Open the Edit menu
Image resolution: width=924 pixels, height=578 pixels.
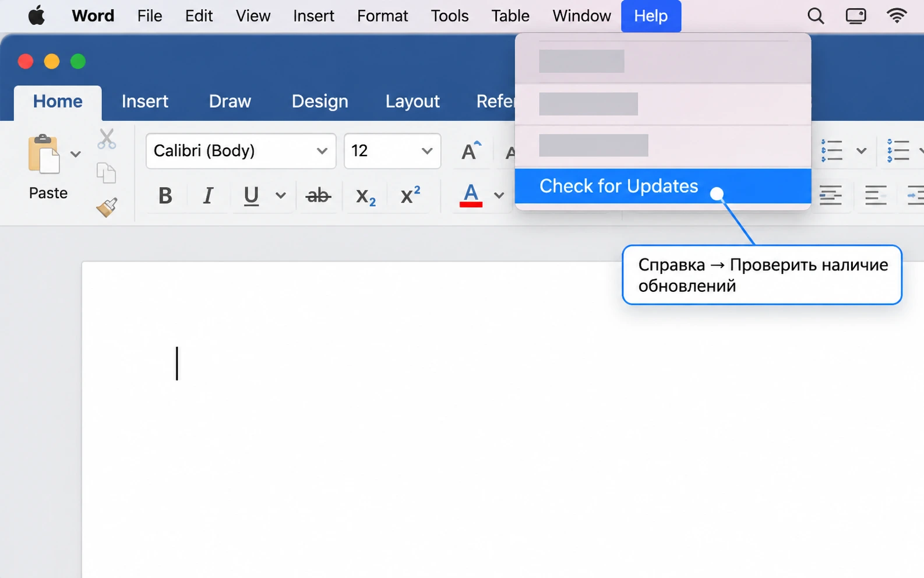(x=199, y=16)
